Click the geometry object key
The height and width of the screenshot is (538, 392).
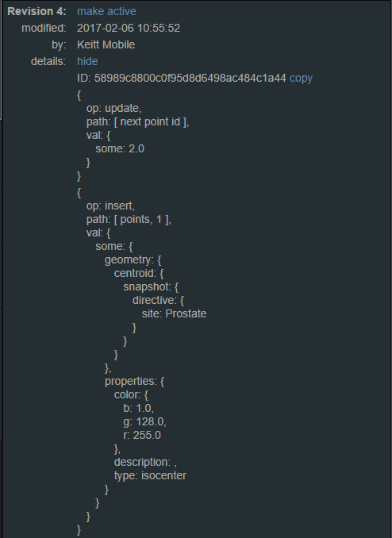click(x=129, y=260)
